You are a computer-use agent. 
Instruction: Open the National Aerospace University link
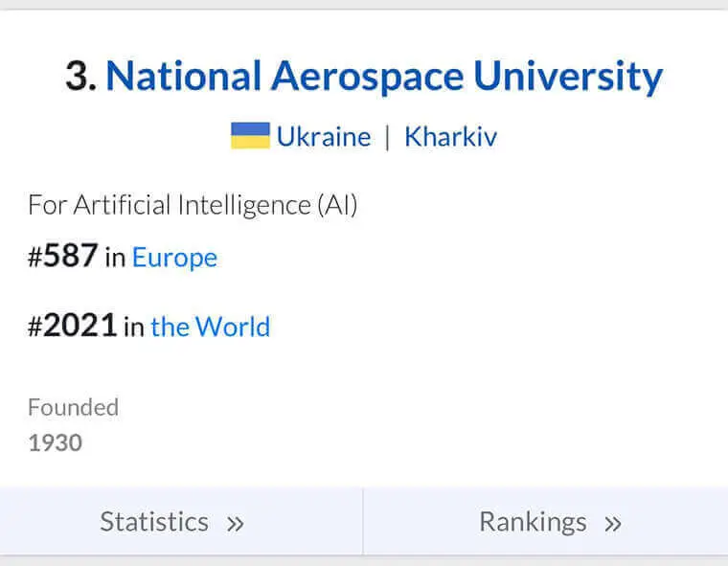coord(383,76)
